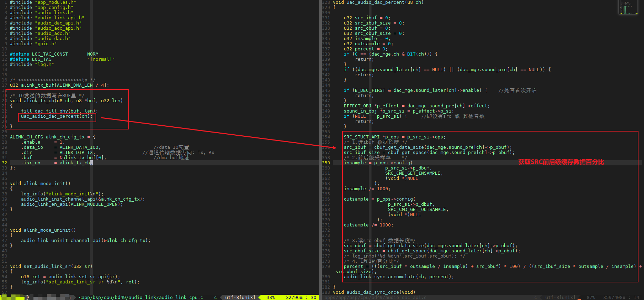This screenshot has height=300, width=644.
Task: Click the #include "audio_link_api.h" line
Action: (47, 18)
